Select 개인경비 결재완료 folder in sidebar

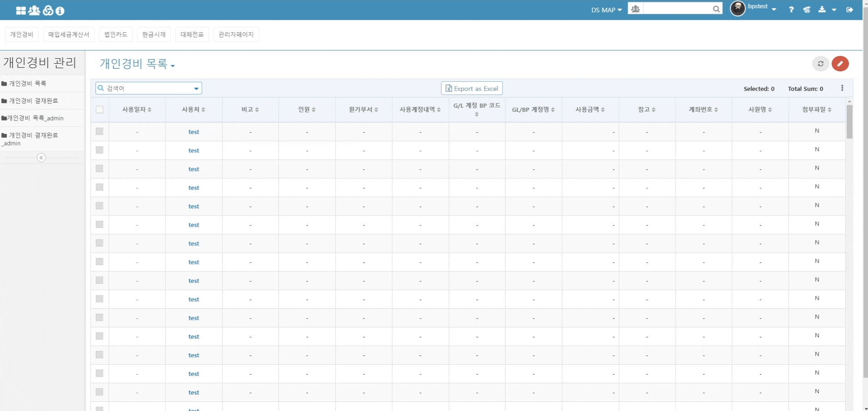pos(42,101)
